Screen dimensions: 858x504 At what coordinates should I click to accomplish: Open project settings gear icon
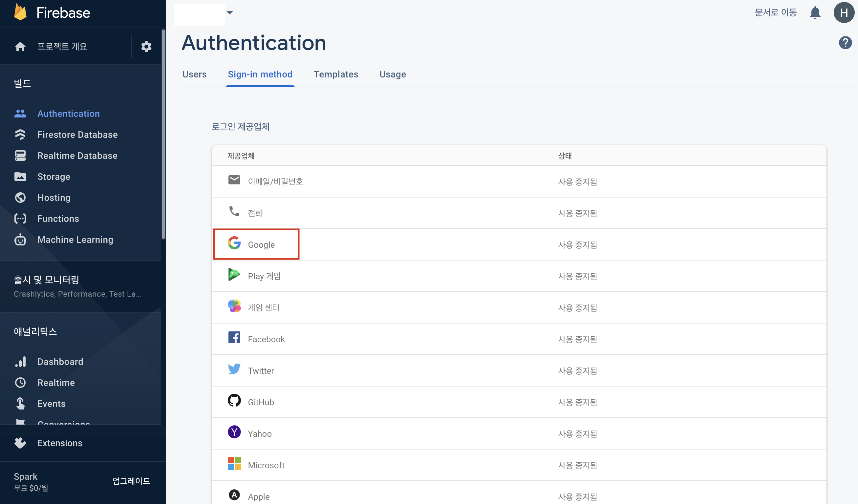pos(146,46)
